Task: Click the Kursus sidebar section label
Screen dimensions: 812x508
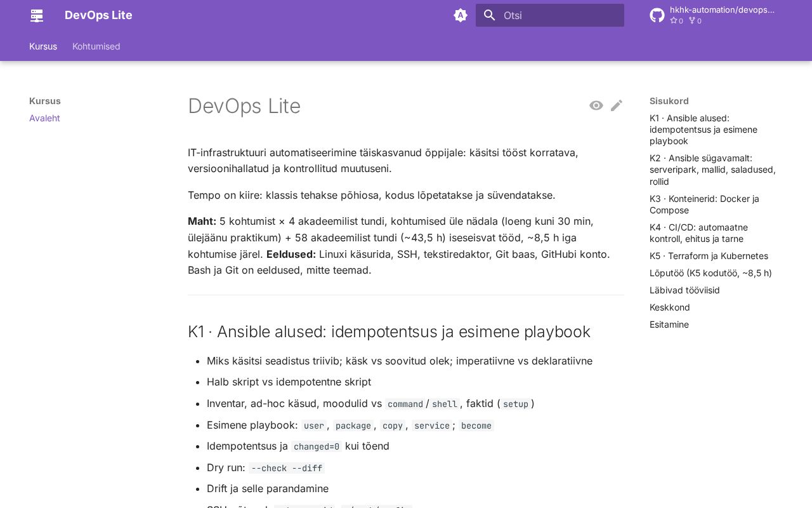Action: tap(45, 101)
